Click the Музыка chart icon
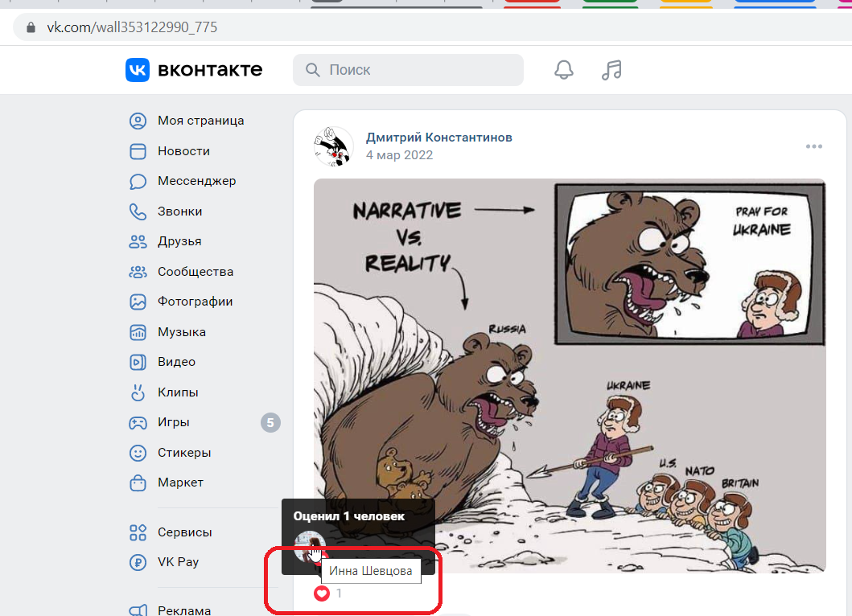This screenshot has height=616, width=852. (x=138, y=332)
